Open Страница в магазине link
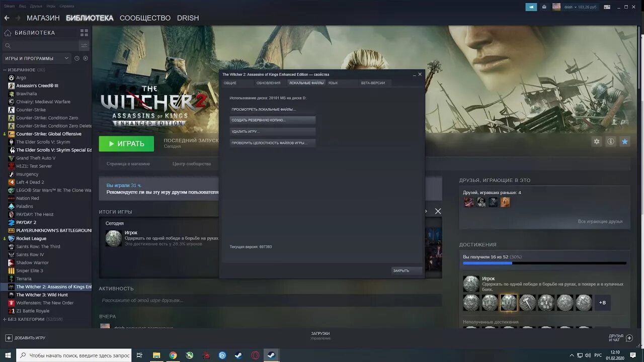The height and width of the screenshot is (362, 644). click(x=128, y=164)
